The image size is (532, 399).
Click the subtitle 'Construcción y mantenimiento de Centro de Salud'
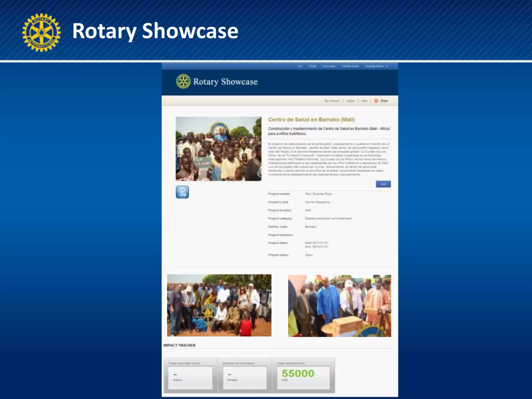pyautogui.click(x=329, y=131)
